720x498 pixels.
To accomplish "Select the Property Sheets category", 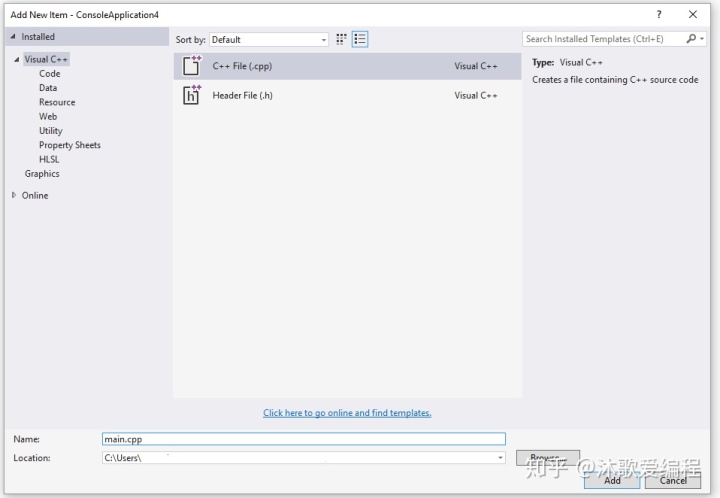I will coord(70,145).
